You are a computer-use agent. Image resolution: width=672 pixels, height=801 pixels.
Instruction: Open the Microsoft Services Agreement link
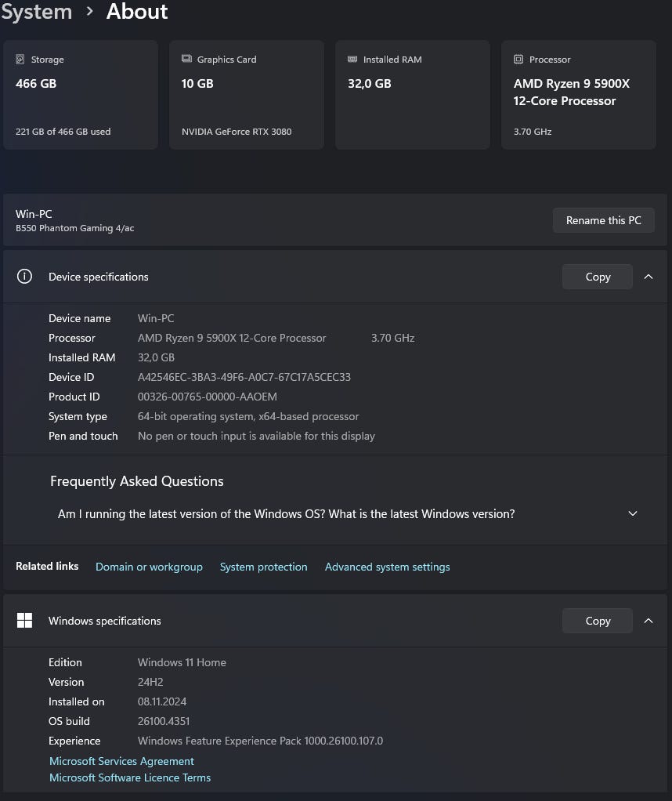click(x=121, y=761)
